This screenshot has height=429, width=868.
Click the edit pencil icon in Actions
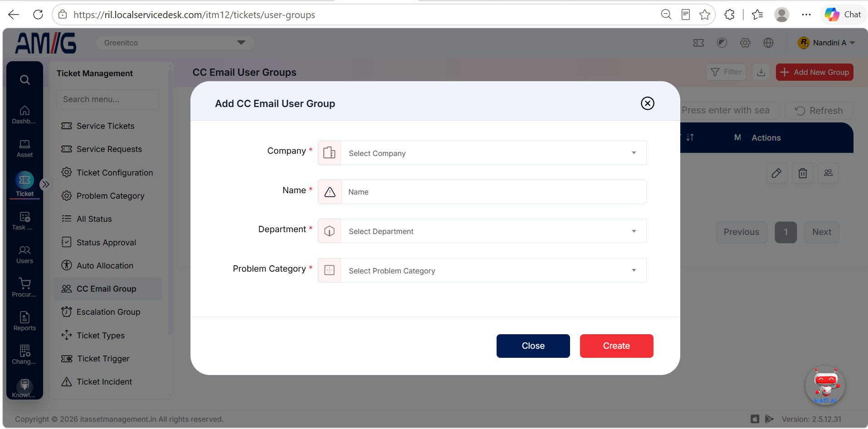(776, 173)
